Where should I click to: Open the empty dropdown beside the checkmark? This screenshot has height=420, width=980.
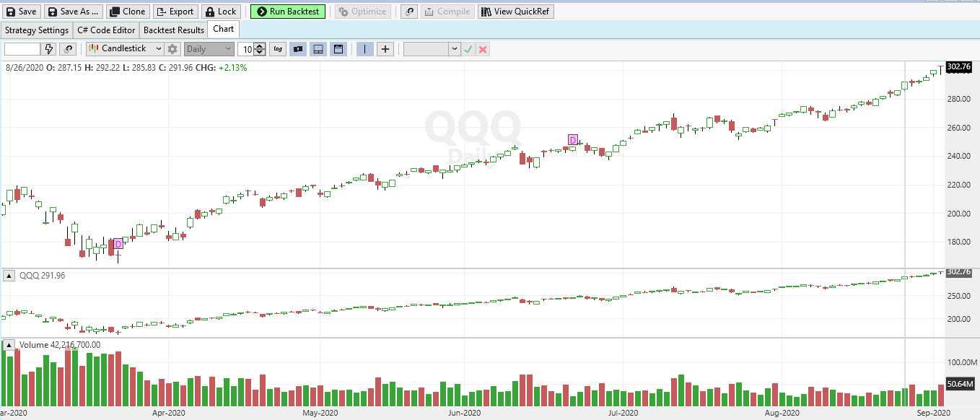pos(432,49)
